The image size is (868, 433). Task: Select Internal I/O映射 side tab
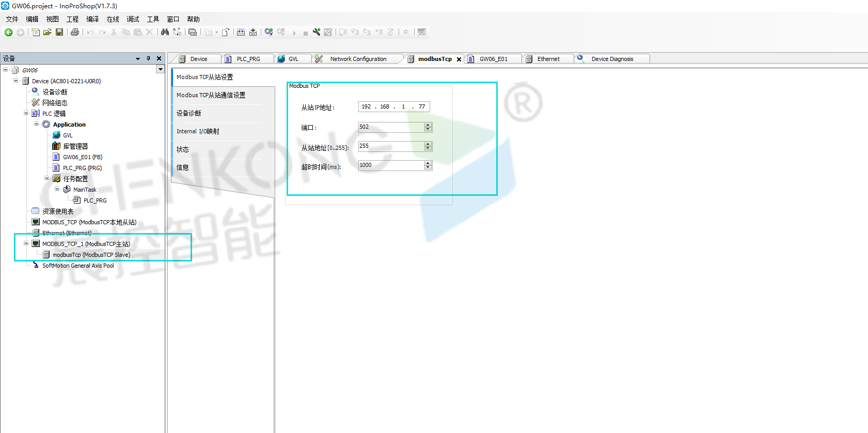[198, 131]
